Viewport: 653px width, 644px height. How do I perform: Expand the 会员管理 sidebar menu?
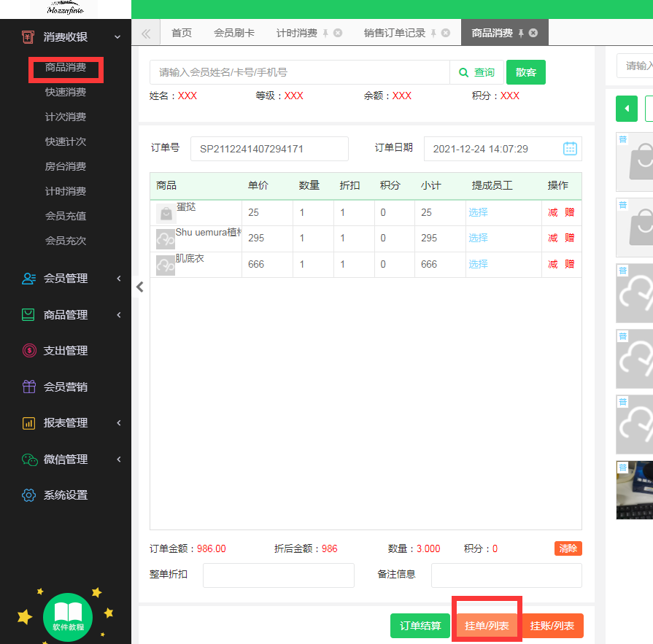click(x=118, y=279)
